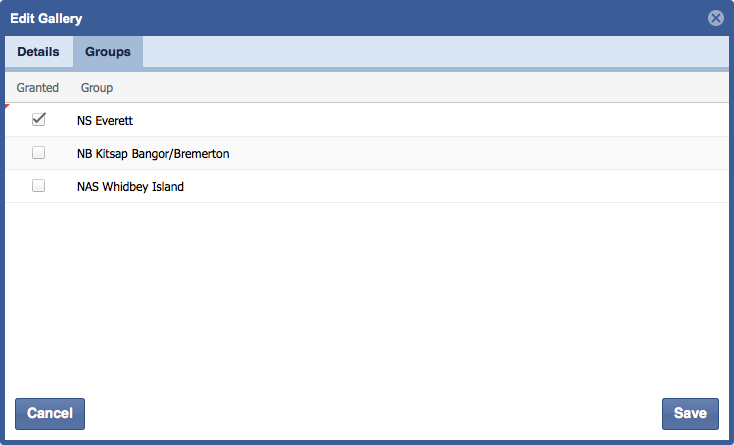
Task: Highlight the NAS Whidbey Island group name
Action: pyautogui.click(x=130, y=186)
